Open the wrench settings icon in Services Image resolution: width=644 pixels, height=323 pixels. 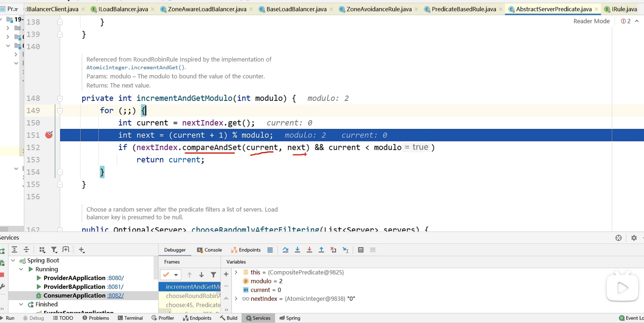[2, 286]
